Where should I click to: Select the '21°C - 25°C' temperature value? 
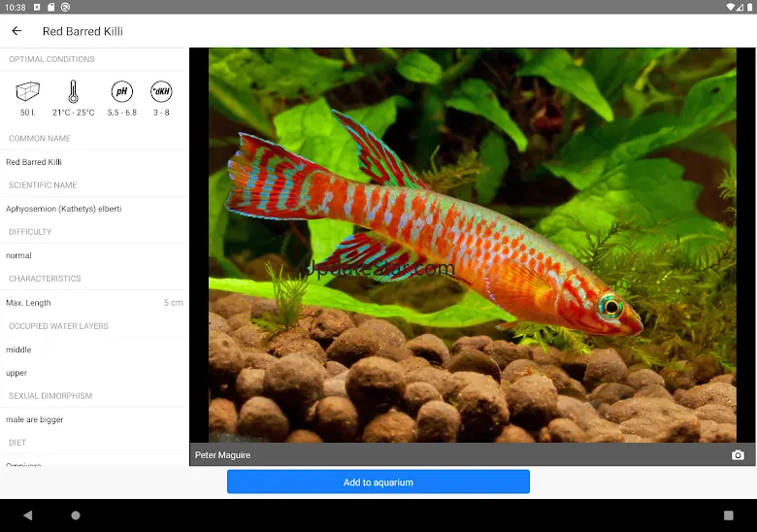[74, 113]
